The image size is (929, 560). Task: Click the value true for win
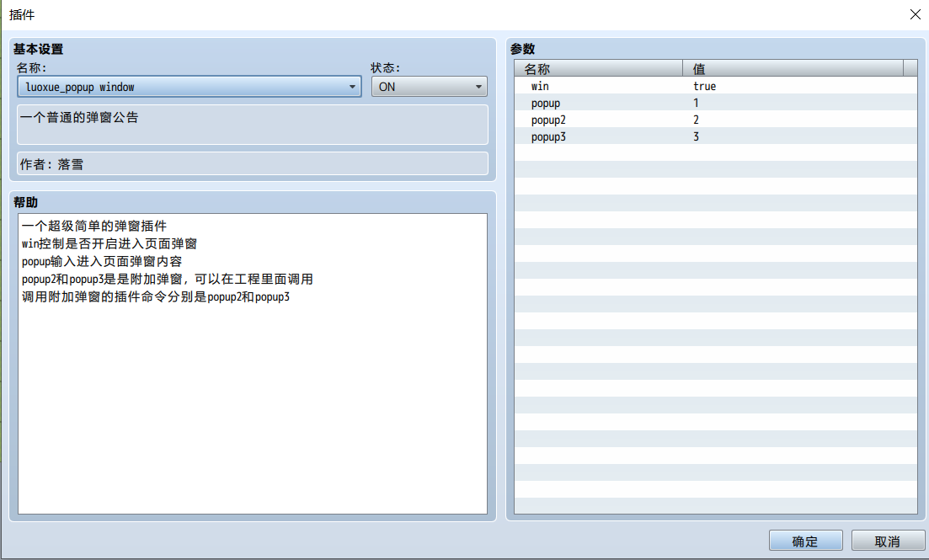(704, 86)
